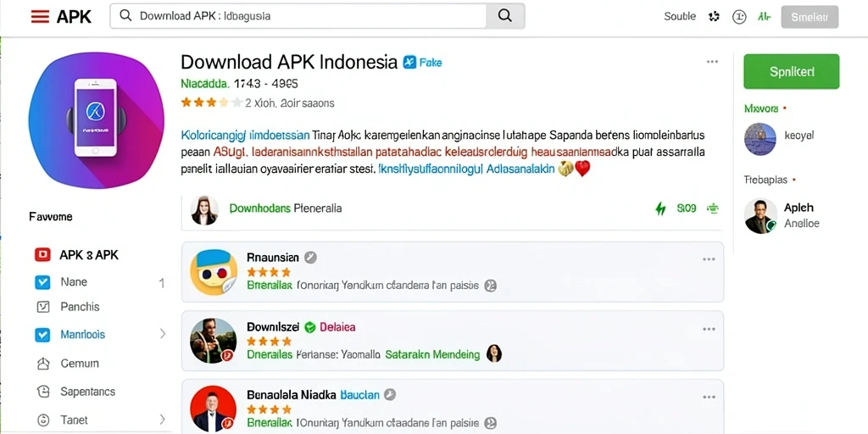Click the Download APK search field

[x=298, y=16]
